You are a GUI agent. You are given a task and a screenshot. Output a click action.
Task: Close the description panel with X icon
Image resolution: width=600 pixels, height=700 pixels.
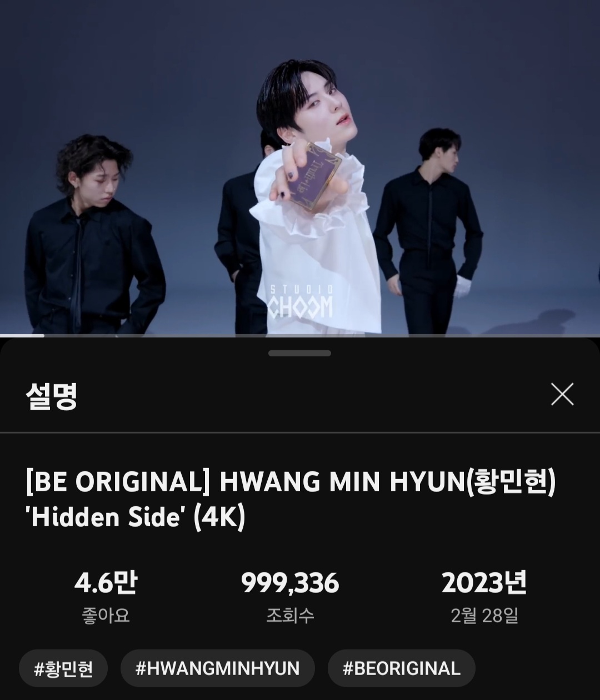(562, 394)
